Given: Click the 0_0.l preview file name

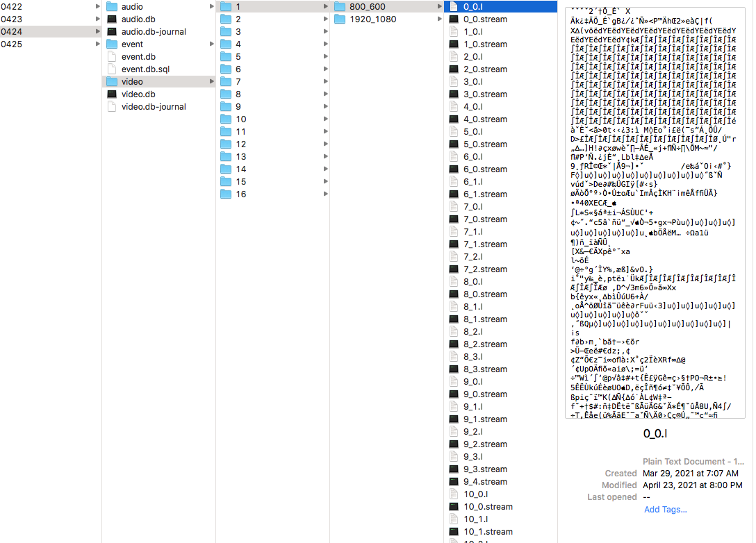Looking at the screenshot, I should 655,433.
